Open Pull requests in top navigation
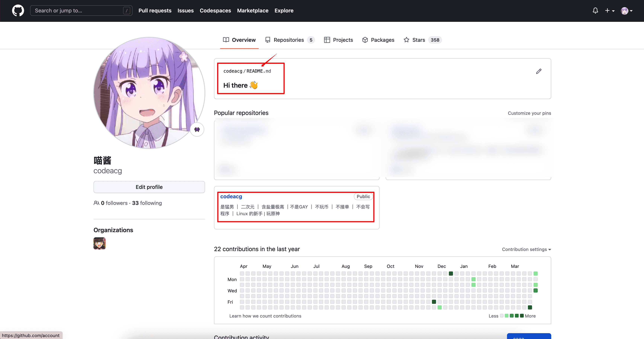Viewport: 644px width, 339px height. 155,11
